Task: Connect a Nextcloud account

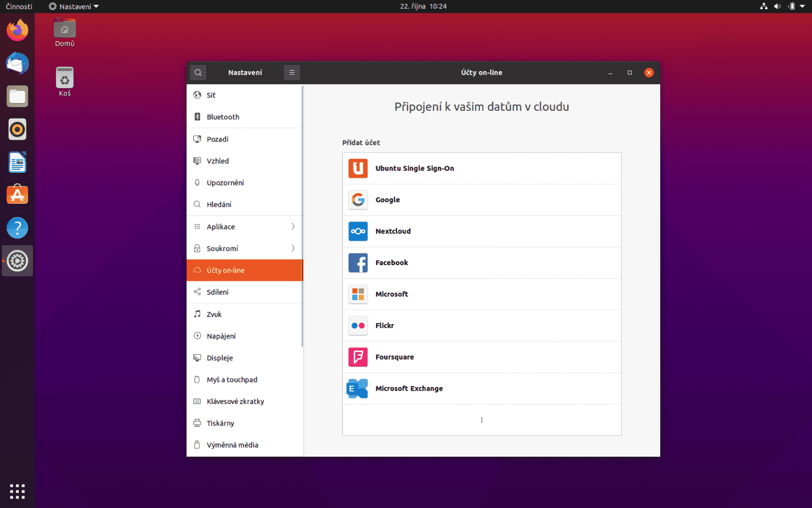Action: point(481,231)
